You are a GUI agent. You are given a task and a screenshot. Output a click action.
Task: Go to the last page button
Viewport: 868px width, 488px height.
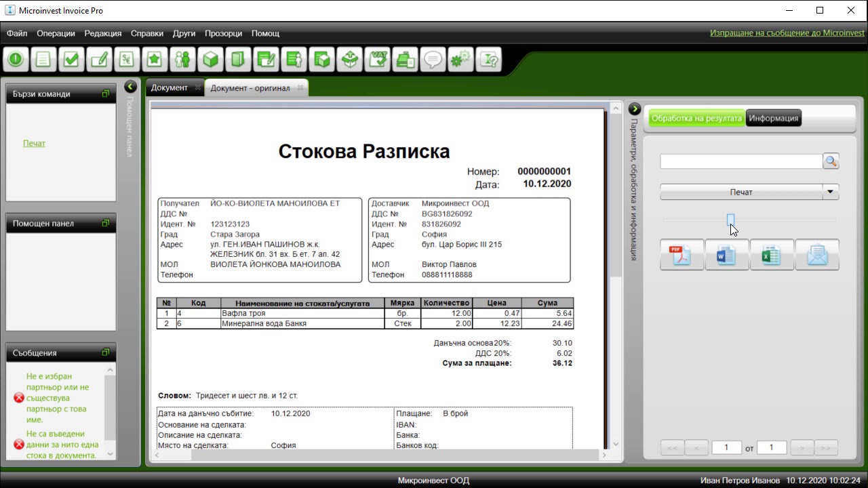pyautogui.click(x=827, y=447)
